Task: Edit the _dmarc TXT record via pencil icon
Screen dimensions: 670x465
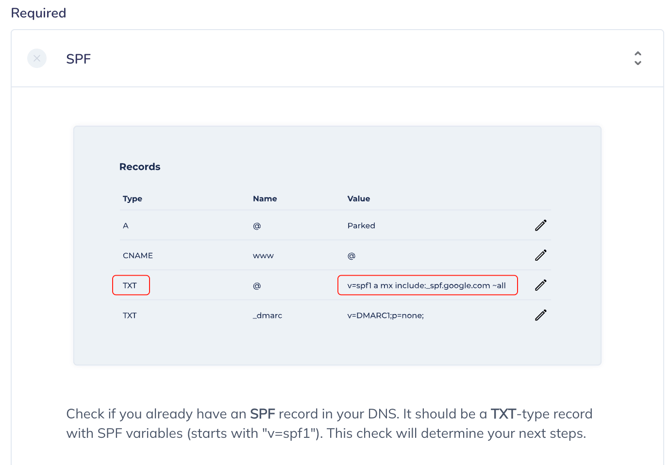Action: pos(540,316)
